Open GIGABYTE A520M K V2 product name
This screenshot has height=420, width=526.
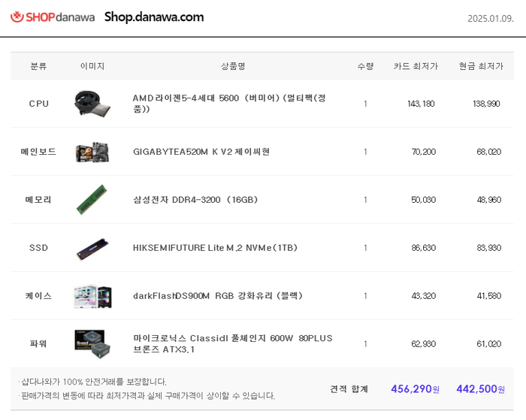tap(201, 152)
